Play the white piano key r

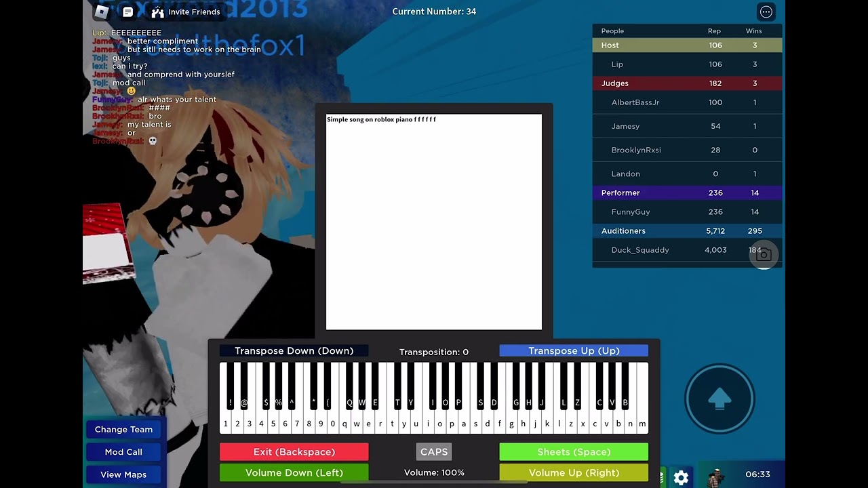point(380,424)
